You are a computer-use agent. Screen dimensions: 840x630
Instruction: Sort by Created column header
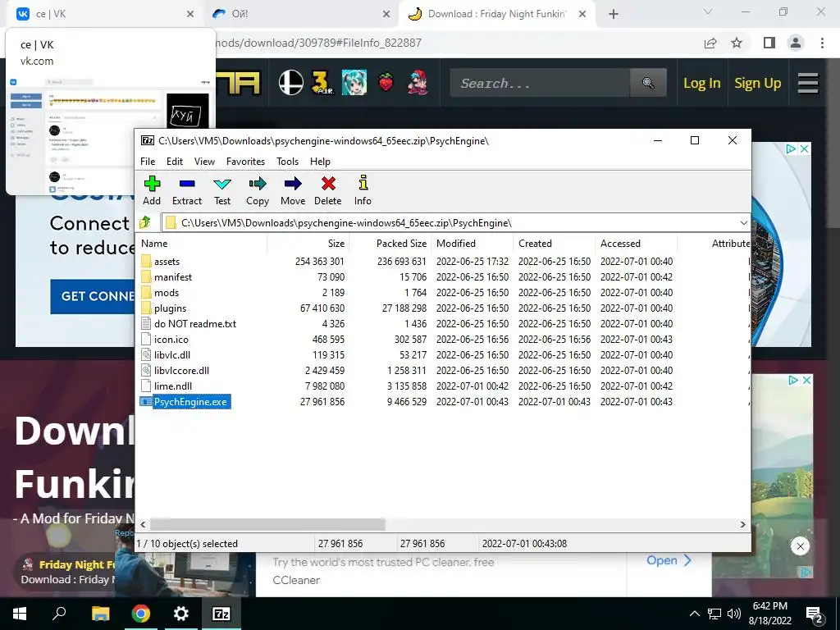555,243
